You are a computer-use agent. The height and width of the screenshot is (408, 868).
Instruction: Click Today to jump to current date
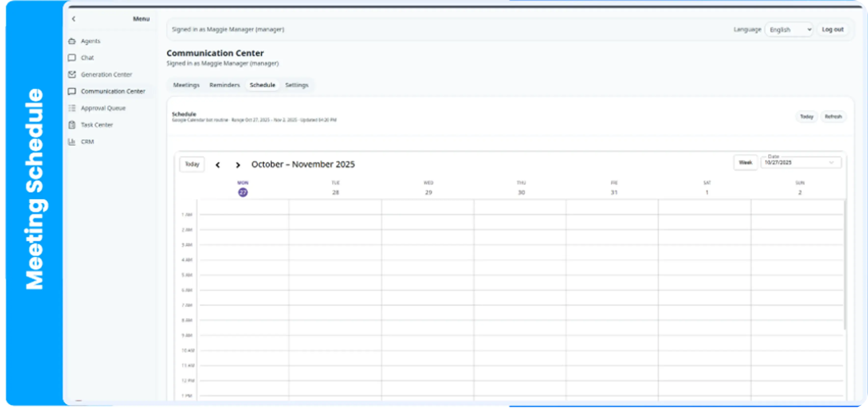coord(191,164)
